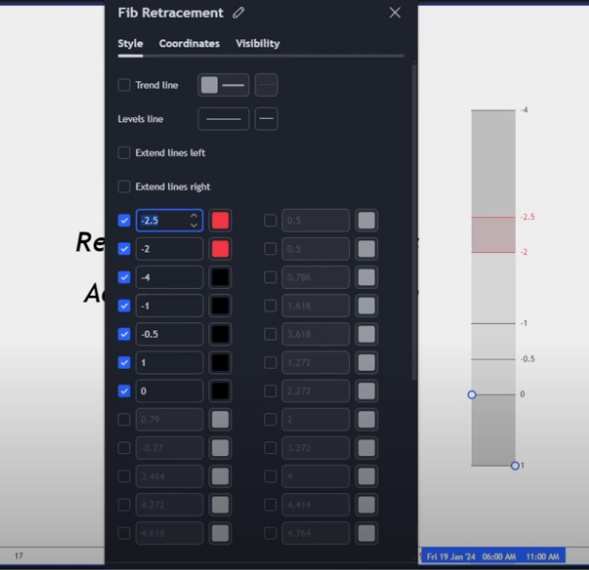Check the Extend lines right option
Screen dimensions: 589x570
click(x=124, y=187)
